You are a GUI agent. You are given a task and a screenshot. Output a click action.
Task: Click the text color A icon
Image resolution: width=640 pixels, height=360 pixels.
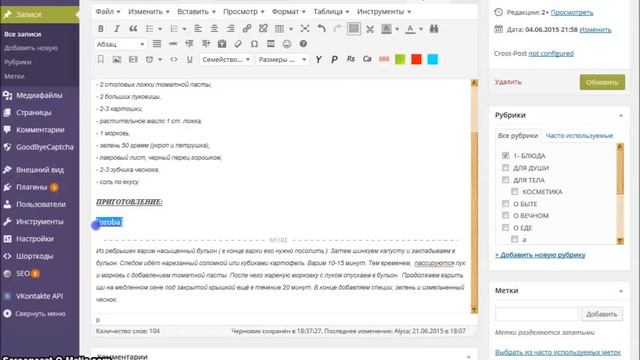[x=411, y=29]
